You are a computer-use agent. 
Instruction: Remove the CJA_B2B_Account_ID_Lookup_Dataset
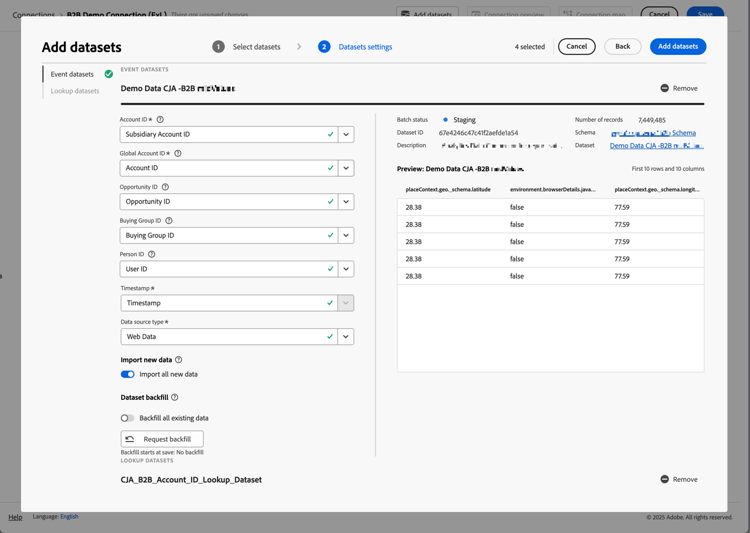(679, 480)
